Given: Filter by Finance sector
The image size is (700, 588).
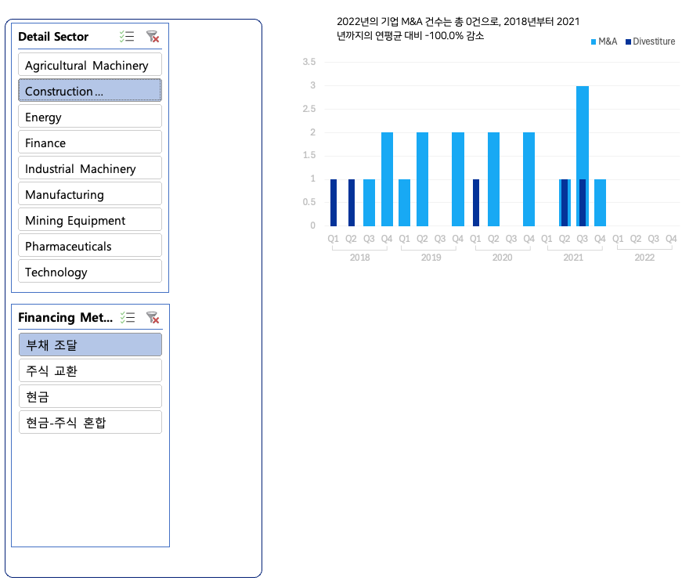Looking at the screenshot, I should (x=90, y=142).
